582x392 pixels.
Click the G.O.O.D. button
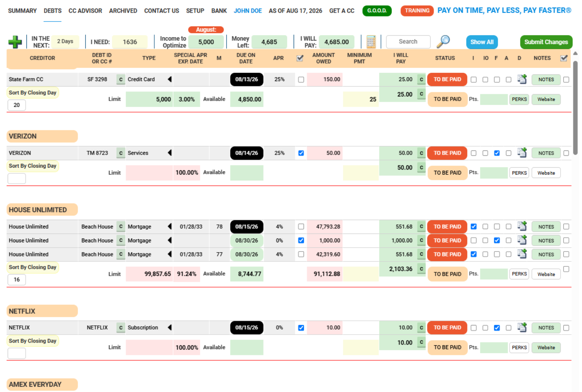pyautogui.click(x=377, y=11)
